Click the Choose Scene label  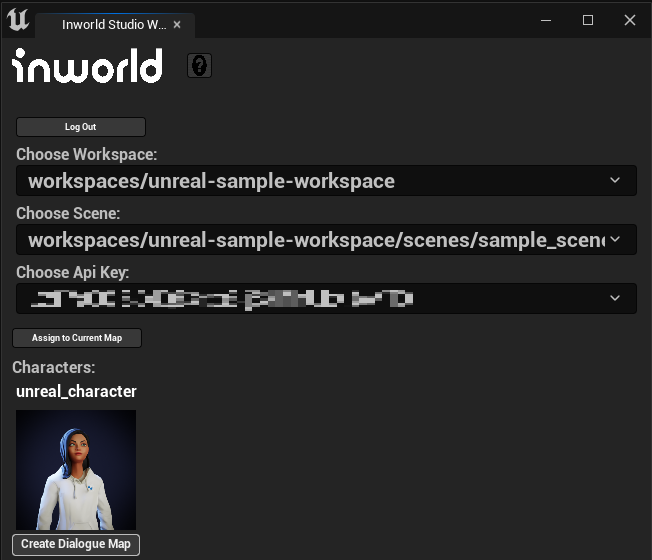click(x=68, y=213)
